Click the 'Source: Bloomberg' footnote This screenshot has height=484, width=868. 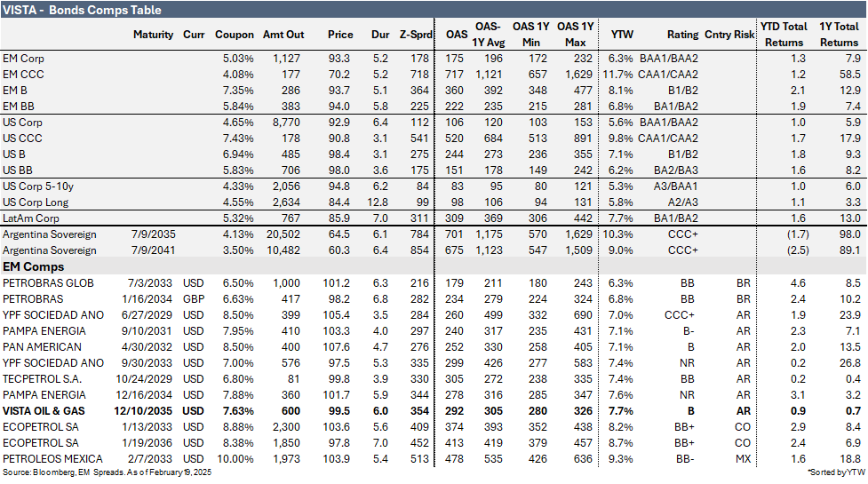[107, 472]
